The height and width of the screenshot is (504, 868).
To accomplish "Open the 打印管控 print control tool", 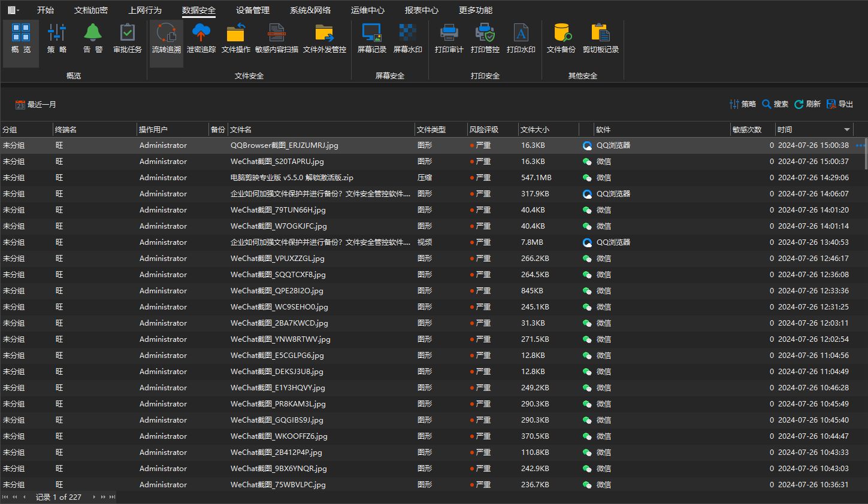I will tap(485, 39).
